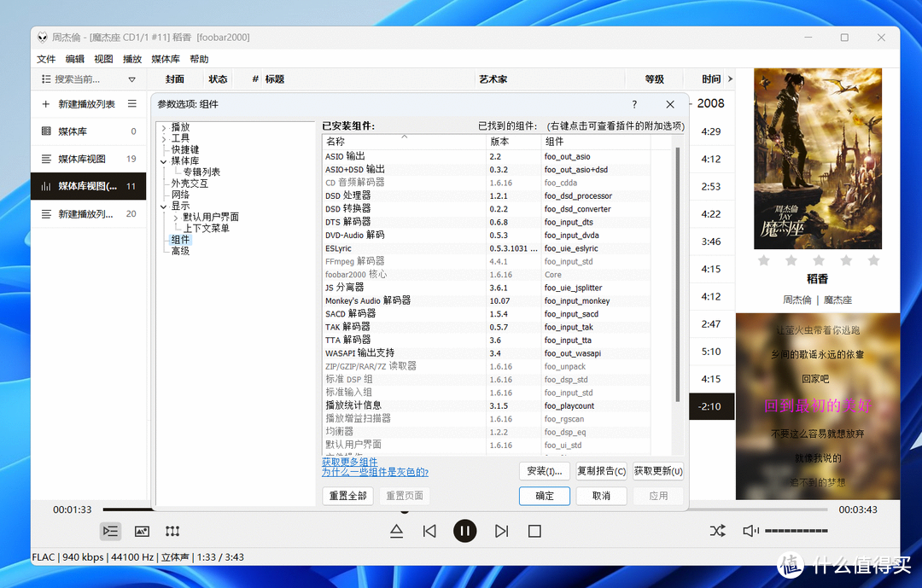Click the 确定 button

pos(545,496)
